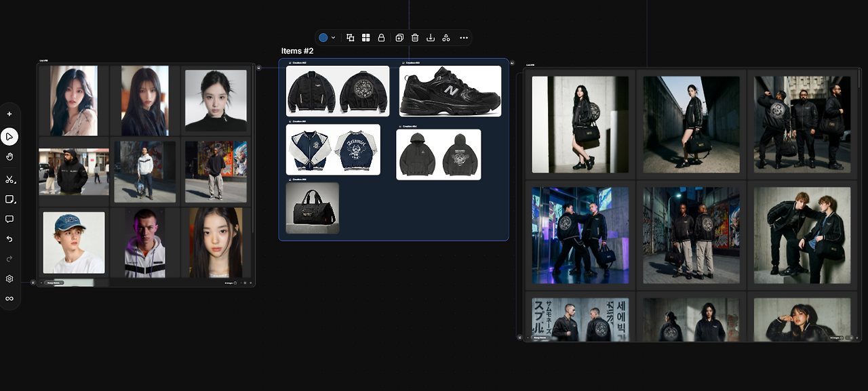Click the plus add button in left toolbar
Image resolution: width=868 pixels, height=391 pixels.
click(9, 114)
